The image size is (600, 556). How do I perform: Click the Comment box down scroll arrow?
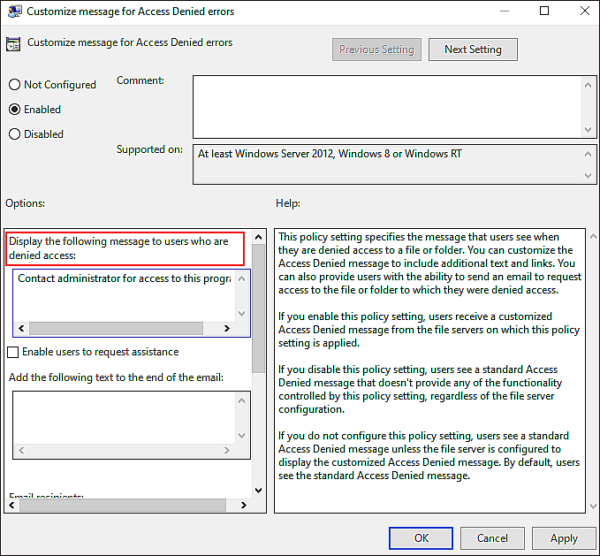point(588,130)
